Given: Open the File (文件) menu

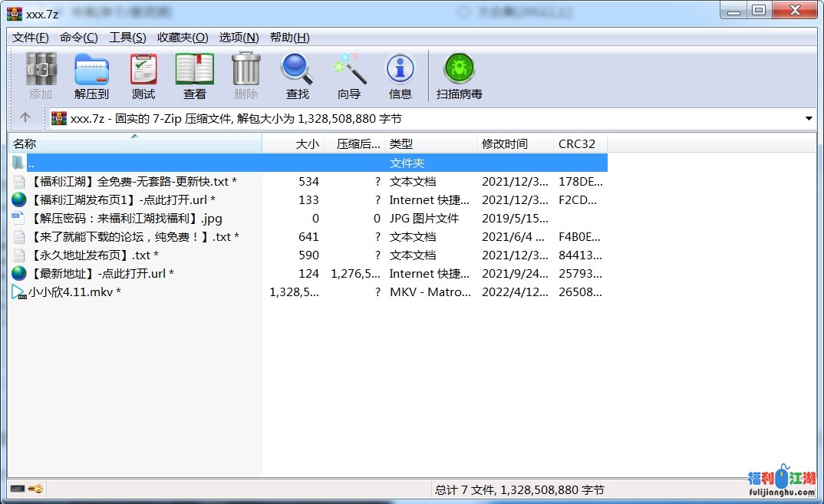Looking at the screenshot, I should [31, 38].
